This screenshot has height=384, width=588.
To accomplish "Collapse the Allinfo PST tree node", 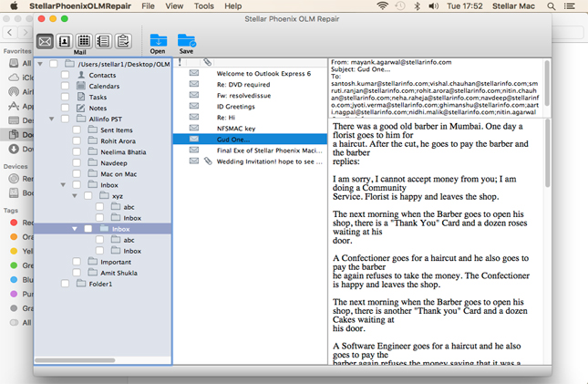I will [x=53, y=119].
